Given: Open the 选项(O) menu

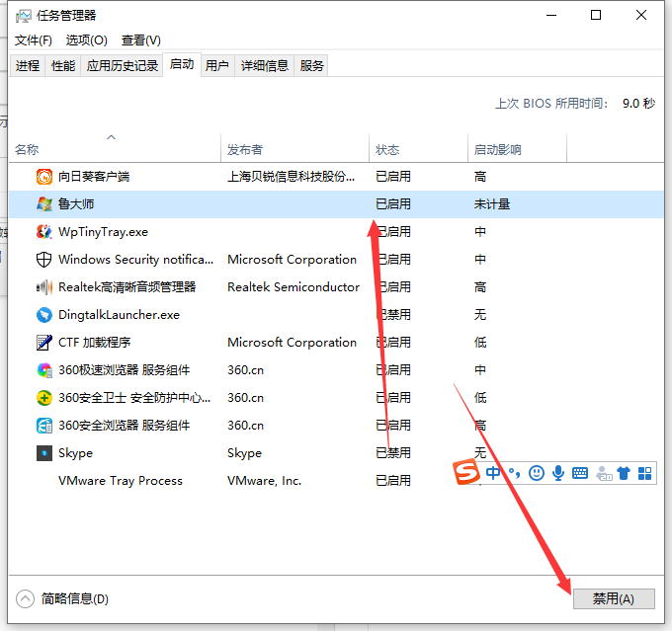Looking at the screenshot, I should (87, 40).
